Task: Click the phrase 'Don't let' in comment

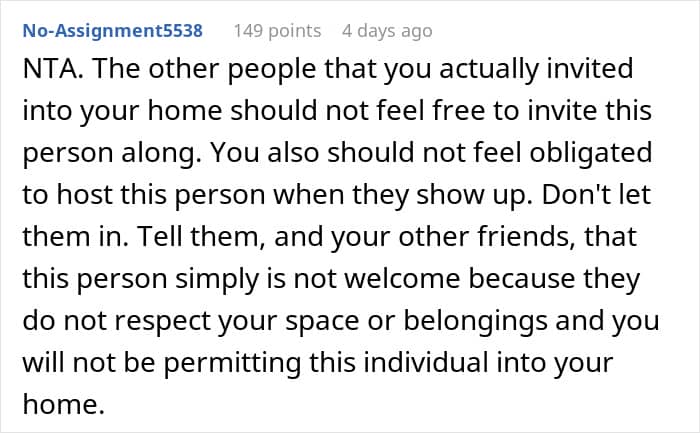Action: pyautogui.click(x=596, y=194)
